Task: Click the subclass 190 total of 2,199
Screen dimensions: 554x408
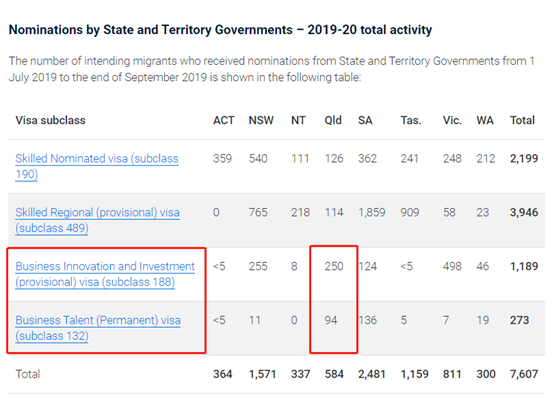Action: click(x=524, y=158)
